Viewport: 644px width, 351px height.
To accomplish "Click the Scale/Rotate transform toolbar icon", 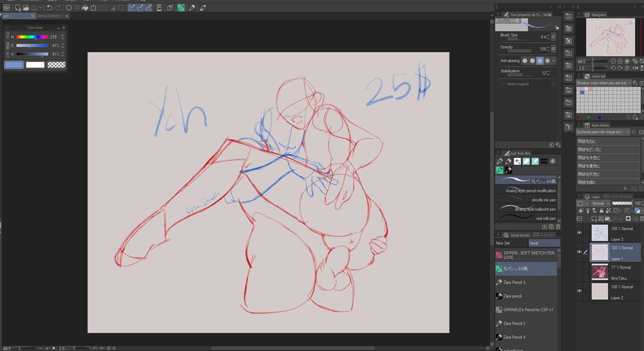I will (93, 8).
